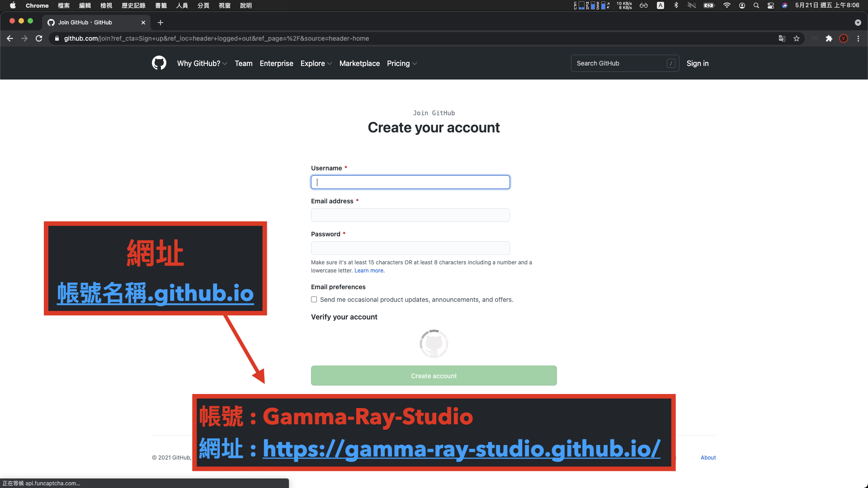
Task: Expand Why GitHub? dropdown
Action: coord(202,63)
